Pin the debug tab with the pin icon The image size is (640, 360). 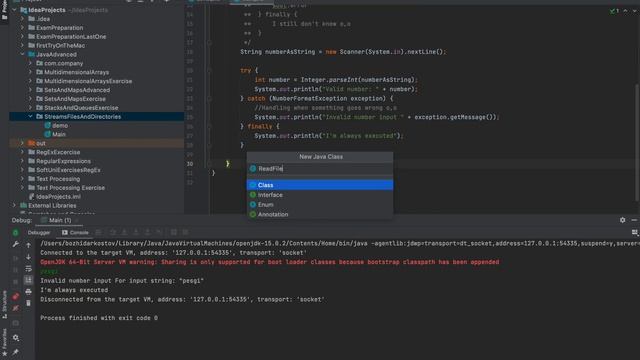click(x=16, y=352)
